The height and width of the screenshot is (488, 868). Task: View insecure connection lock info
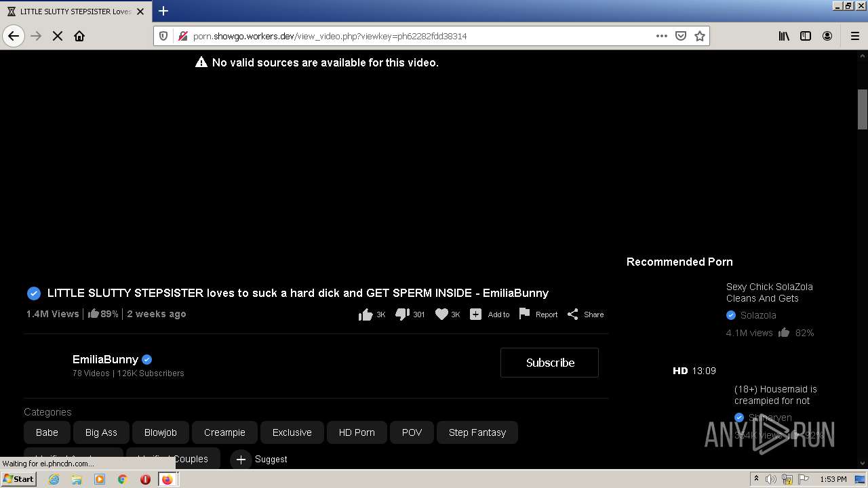pos(182,36)
